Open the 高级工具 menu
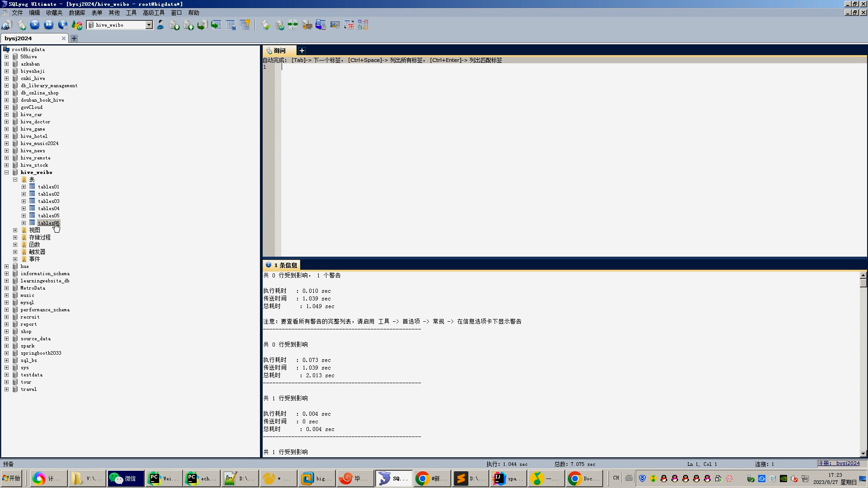The width and height of the screenshot is (868, 488). click(154, 13)
